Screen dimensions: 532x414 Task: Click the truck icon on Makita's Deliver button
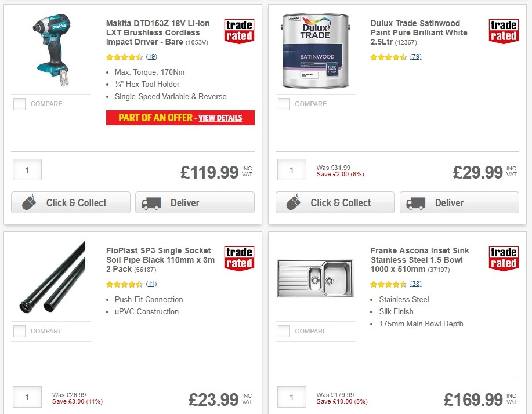click(152, 202)
